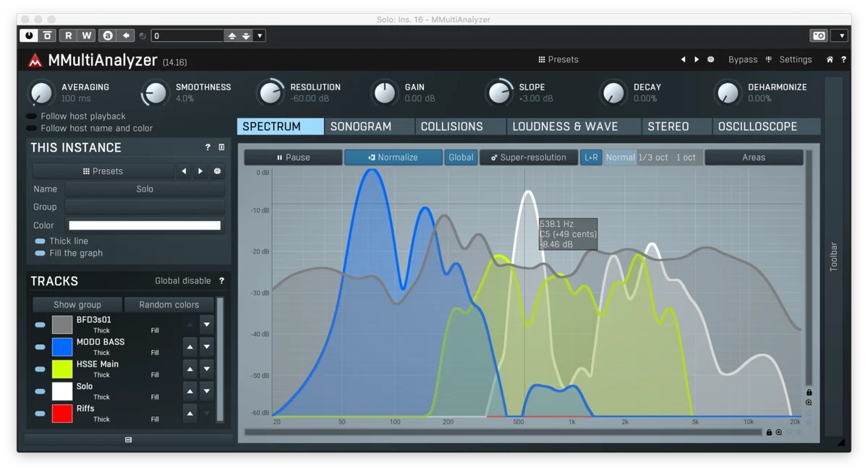Screen dimensions: 868x472
Task: Click the Show group button
Action: 77,305
